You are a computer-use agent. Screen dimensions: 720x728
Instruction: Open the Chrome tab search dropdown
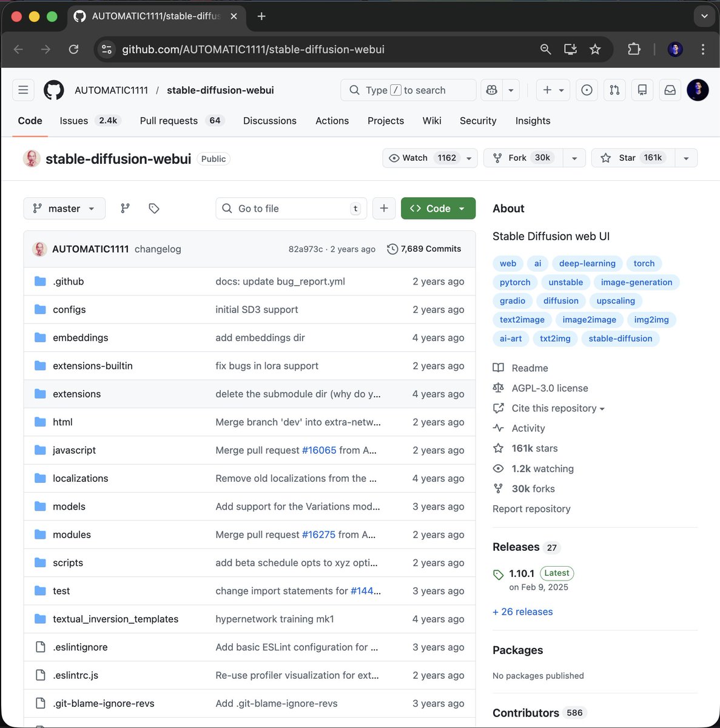[704, 16]
